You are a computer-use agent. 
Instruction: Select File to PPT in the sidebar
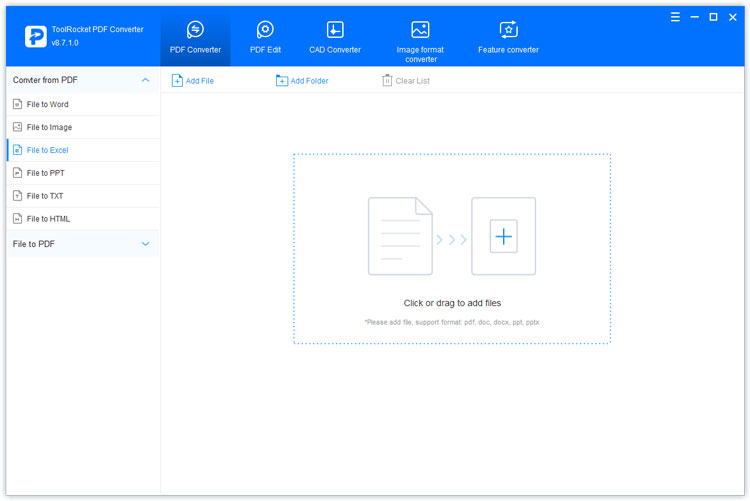84,173
